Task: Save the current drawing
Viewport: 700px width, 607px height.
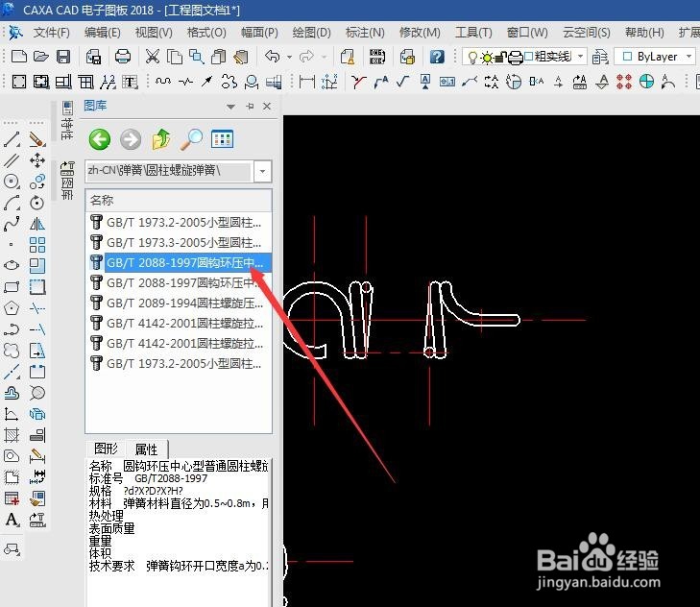Action: pos(63,57)
